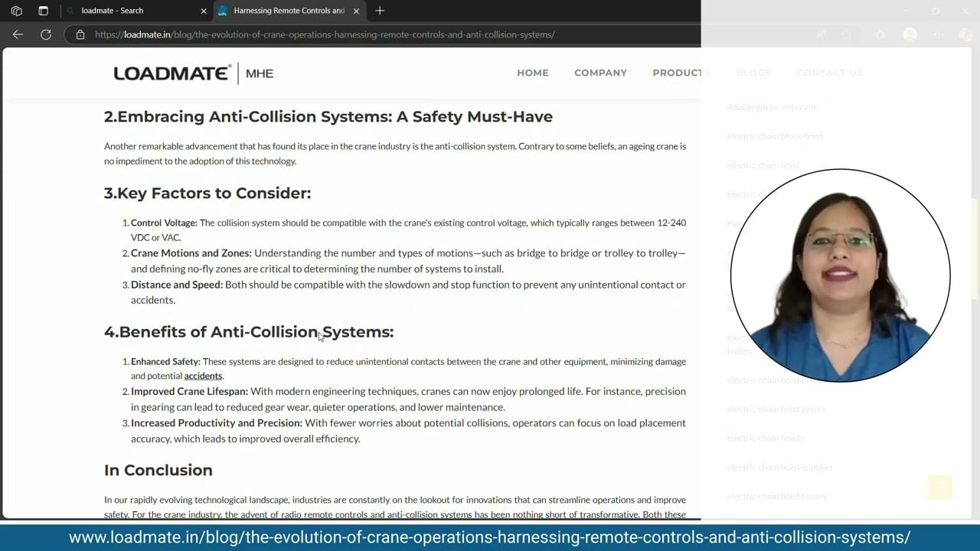View site info via the lock icon

click(x=80, y=34)
